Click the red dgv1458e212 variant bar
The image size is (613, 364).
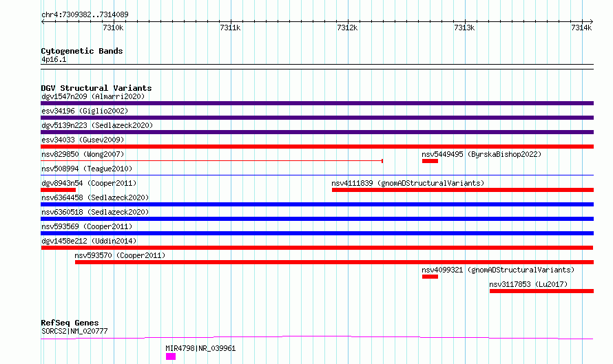click(317, 248)
